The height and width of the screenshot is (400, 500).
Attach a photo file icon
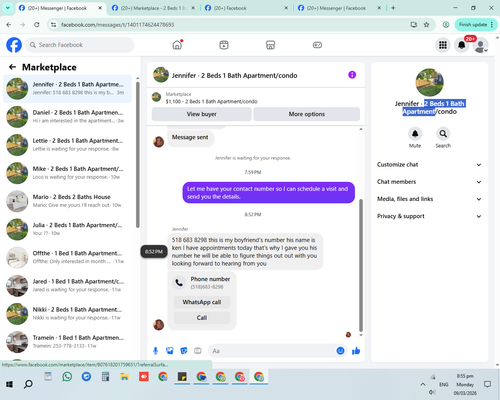170,351
